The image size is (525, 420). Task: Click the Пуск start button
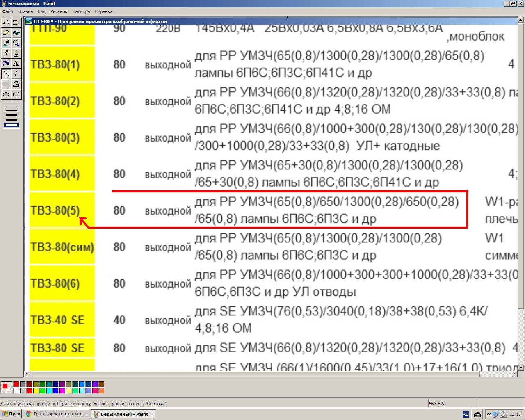coord(11,414)
